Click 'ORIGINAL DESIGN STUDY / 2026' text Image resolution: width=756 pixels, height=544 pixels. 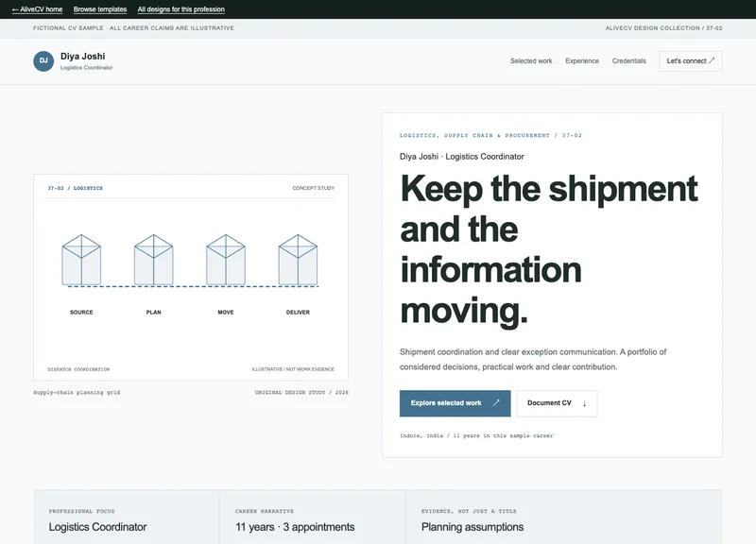pos(301,393)
